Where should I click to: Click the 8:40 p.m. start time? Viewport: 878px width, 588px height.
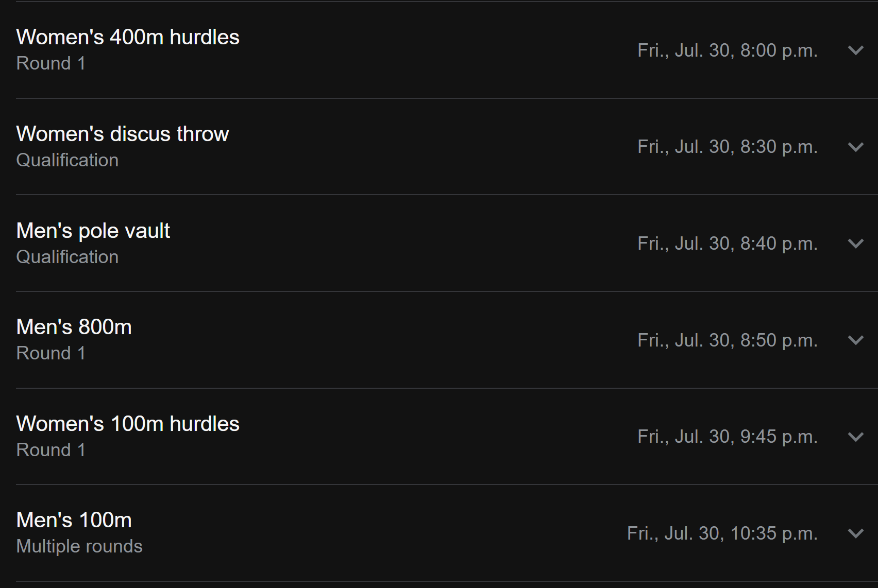pos(727,244)
